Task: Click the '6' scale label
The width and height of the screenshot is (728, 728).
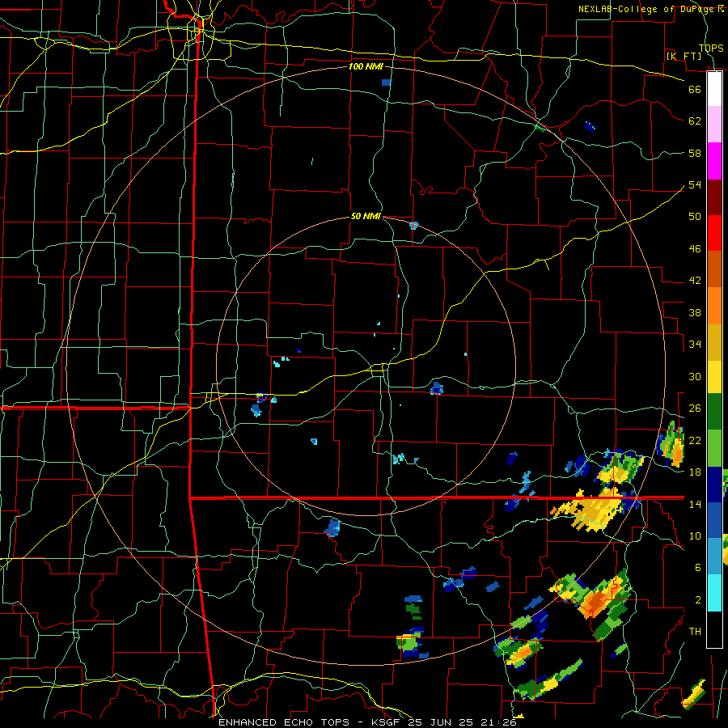Action: [x=697, y=568]
